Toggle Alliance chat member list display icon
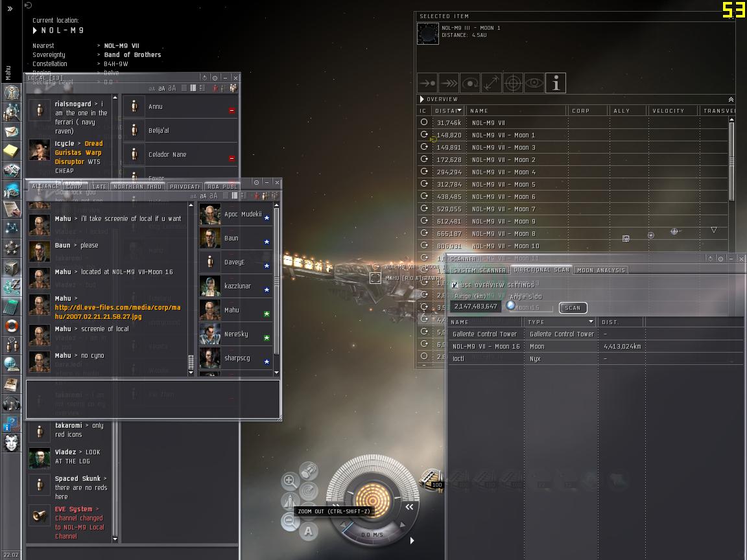Viewport: 747px width, 560px height. point(275,196)
